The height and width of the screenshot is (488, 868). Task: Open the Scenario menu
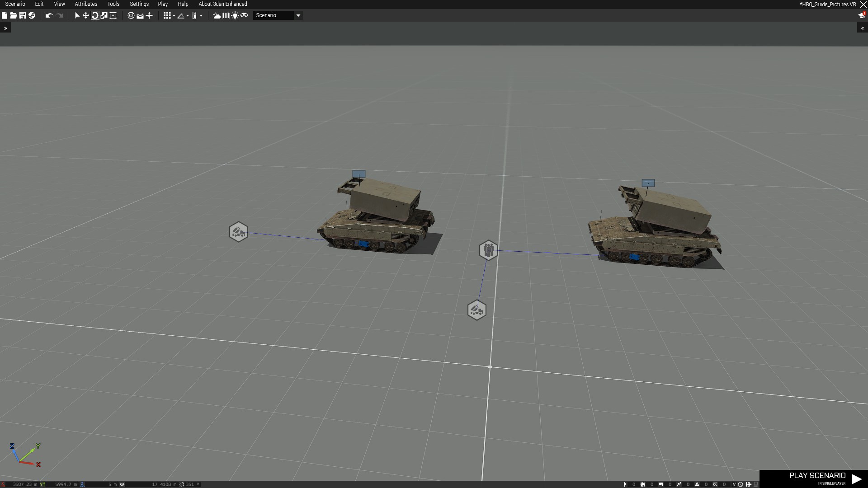coord(15,4)
